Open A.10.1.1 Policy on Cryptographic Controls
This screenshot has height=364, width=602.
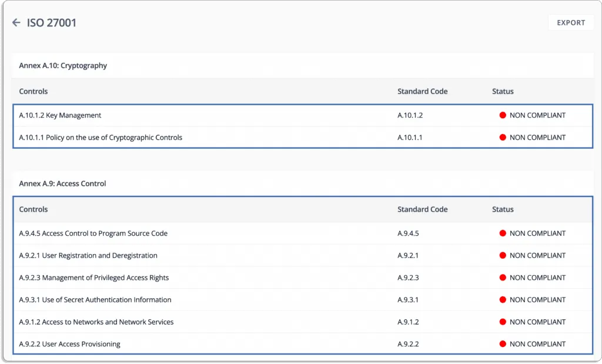(x=101, y=138)
